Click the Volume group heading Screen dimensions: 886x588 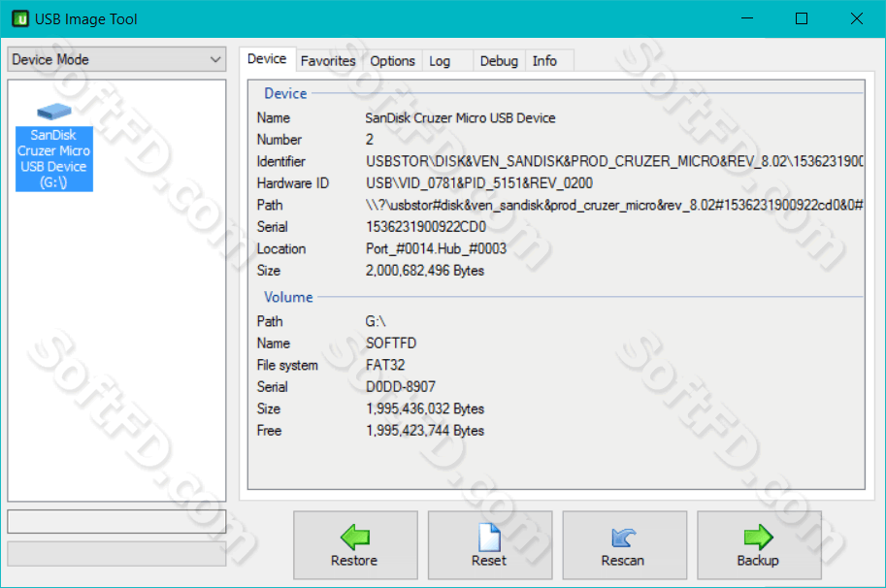tap(288, 297)
